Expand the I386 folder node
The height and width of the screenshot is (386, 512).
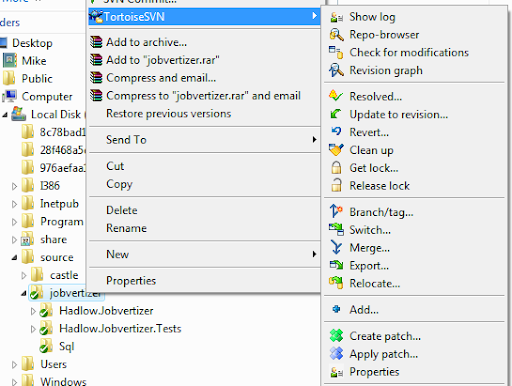[14, 186]
